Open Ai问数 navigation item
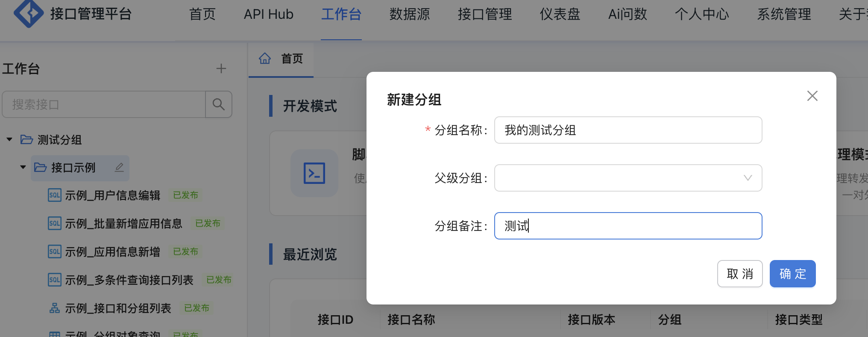Viewport: 868px width, 337px height. point(628,14)
